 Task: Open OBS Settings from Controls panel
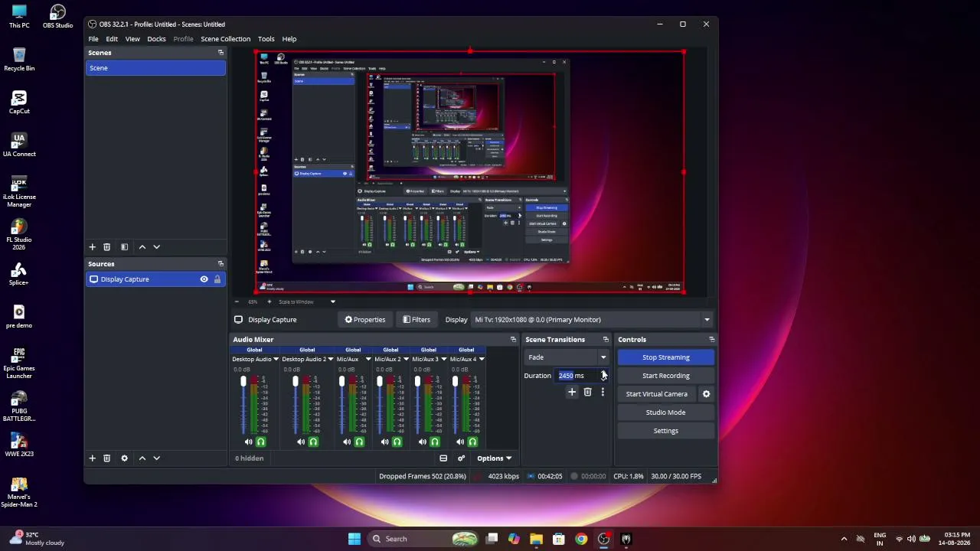tap(666, 431)
